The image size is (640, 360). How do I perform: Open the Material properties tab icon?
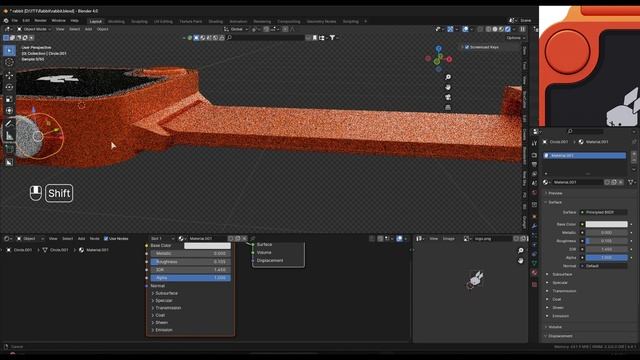click(x=534, y=273)
